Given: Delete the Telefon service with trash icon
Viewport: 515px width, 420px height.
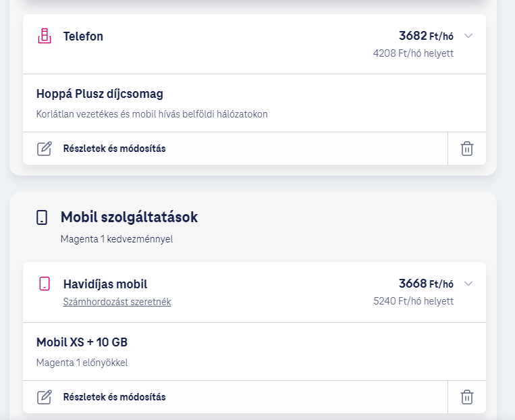Looking at the screenshot, I should point(466,149).
